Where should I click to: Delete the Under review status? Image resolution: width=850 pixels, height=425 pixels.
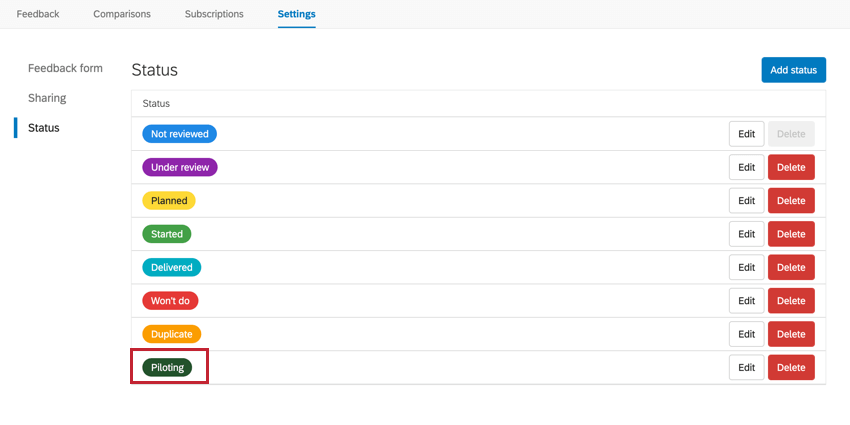pyautogui.click(x=790, y=167)
